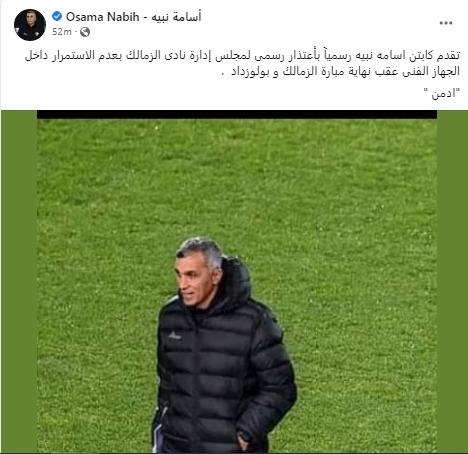This screenshot has height=454, width=468.
Task: Click the dark green strip right of photo
Action: (x=452, y=282)
